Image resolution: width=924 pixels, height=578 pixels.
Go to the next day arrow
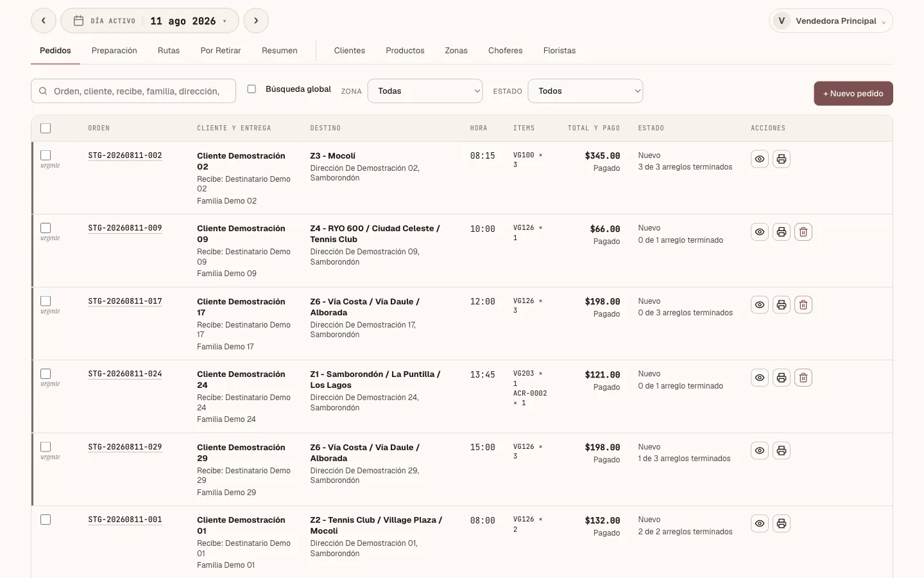[256, 21]
